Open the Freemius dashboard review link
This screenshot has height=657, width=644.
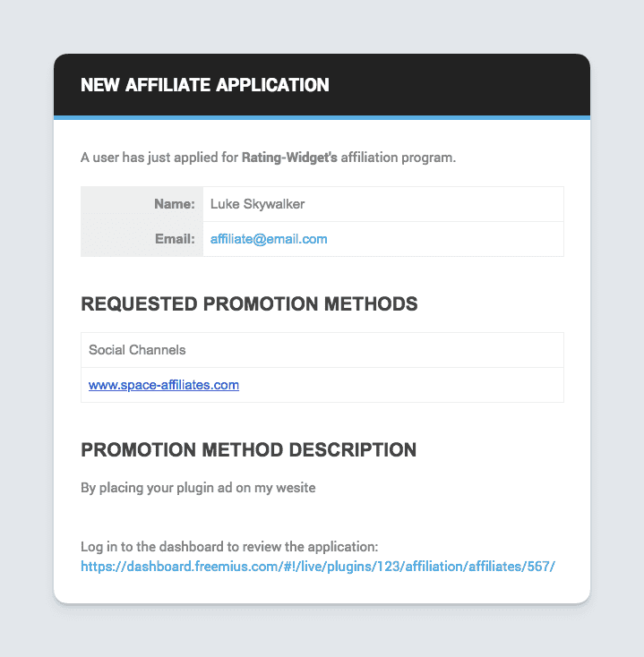click(x=318, y=567)
